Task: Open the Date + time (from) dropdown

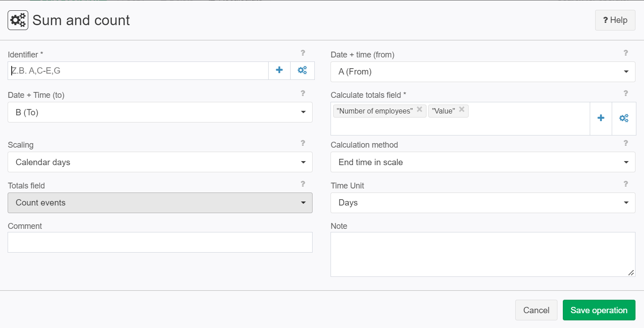Action: 483,72
